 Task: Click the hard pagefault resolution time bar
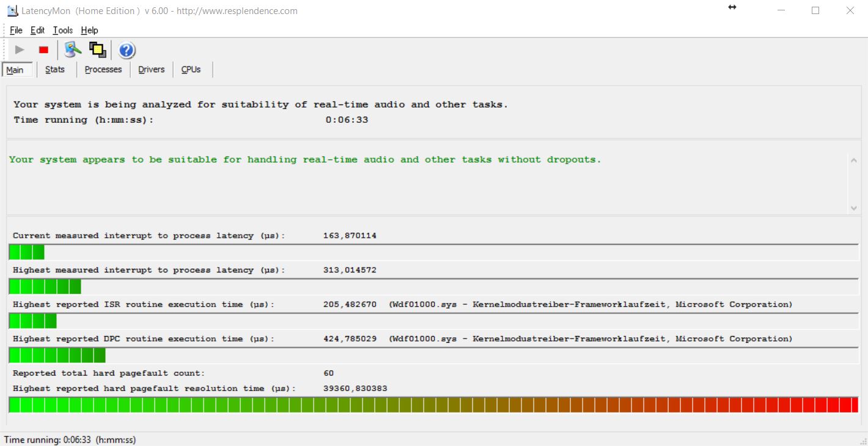coord(433,404)
